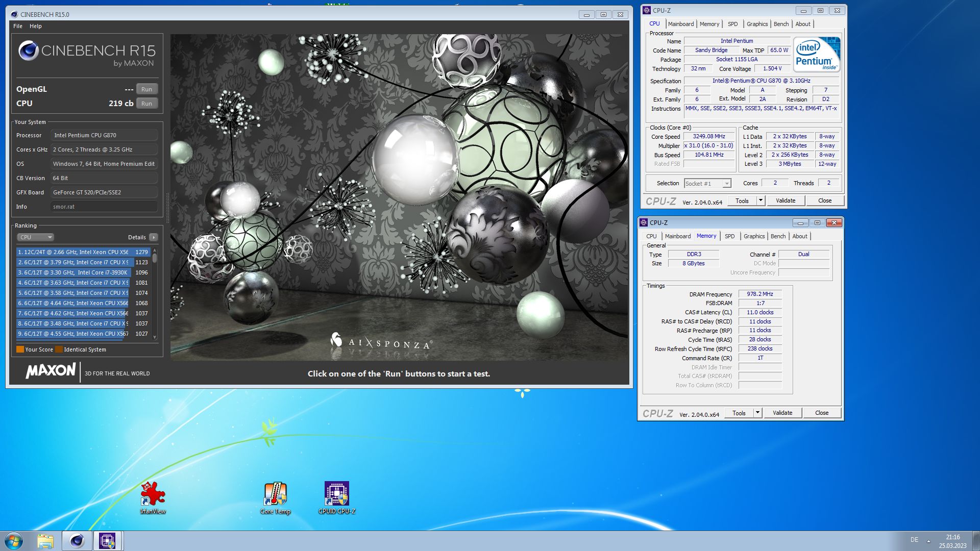Click Tools button in top CPU-Z

click(x=742, y=201)
